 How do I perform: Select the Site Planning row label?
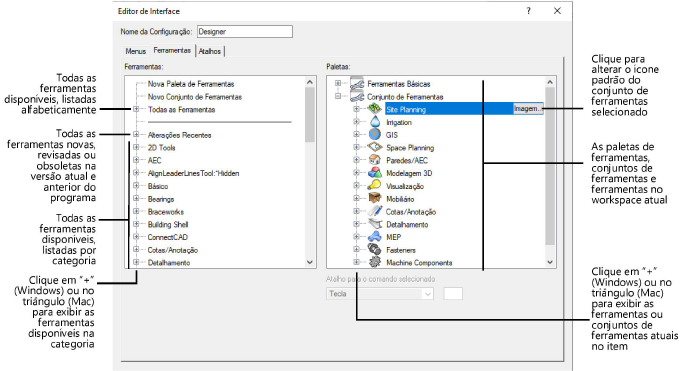(406, 109)
